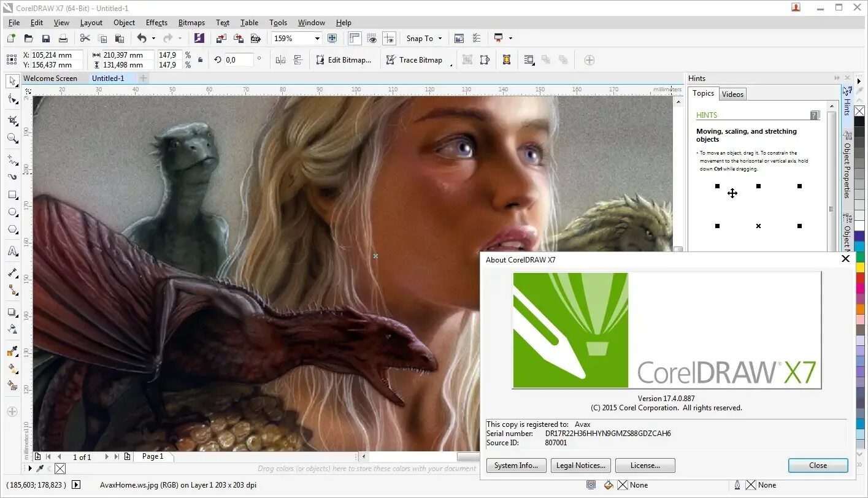Screen dimensions: 868x498
Task: Open the Effects menu
Action: (156, 23)
